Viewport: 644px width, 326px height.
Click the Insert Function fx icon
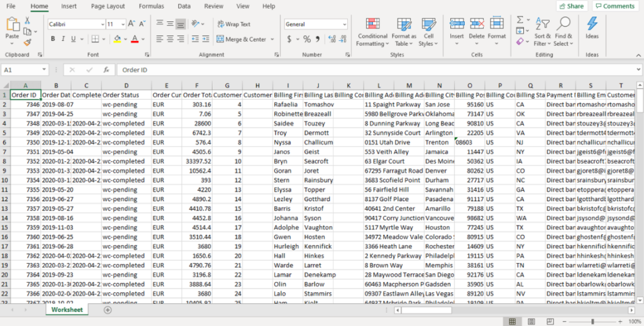[106, 70]
